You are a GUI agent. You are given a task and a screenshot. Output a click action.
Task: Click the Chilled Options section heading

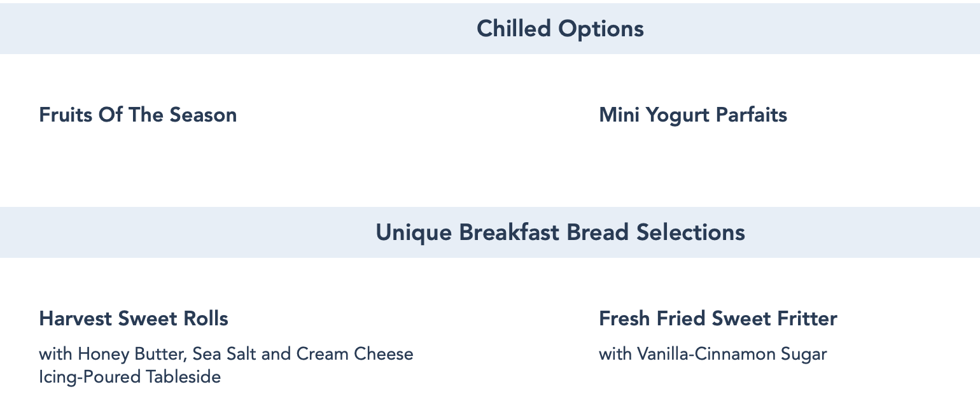560,29
